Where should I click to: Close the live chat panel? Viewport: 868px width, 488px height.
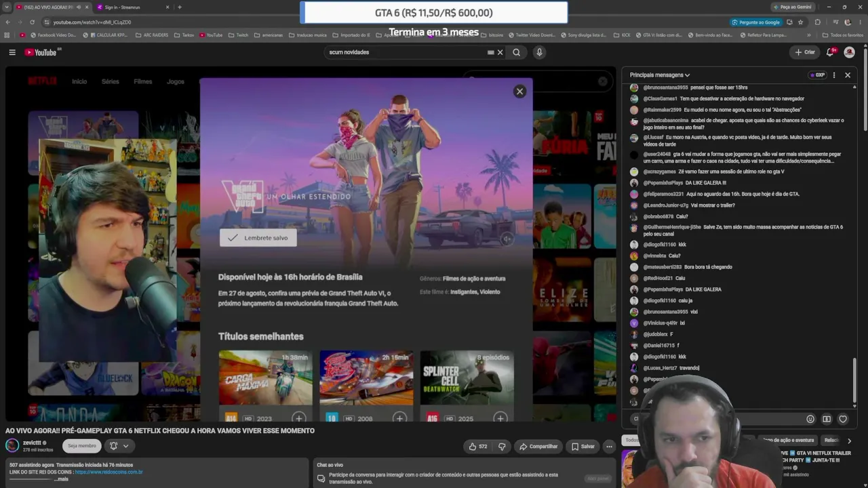848,75
